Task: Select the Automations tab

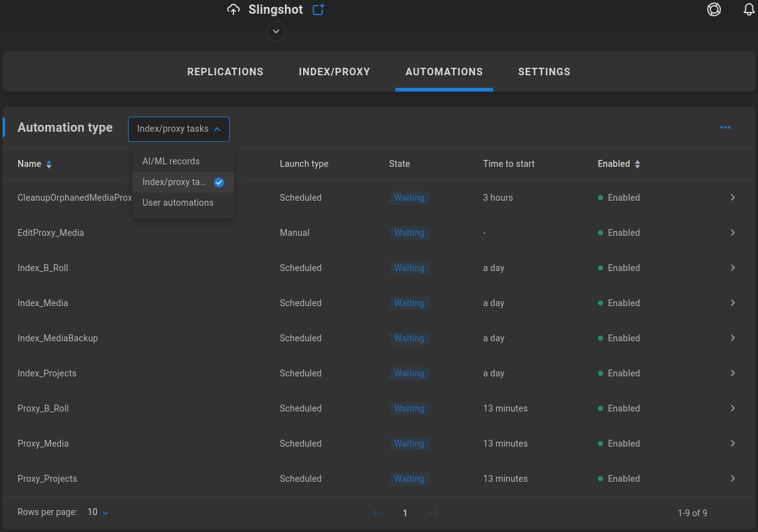Action: (x=444, y=72)
